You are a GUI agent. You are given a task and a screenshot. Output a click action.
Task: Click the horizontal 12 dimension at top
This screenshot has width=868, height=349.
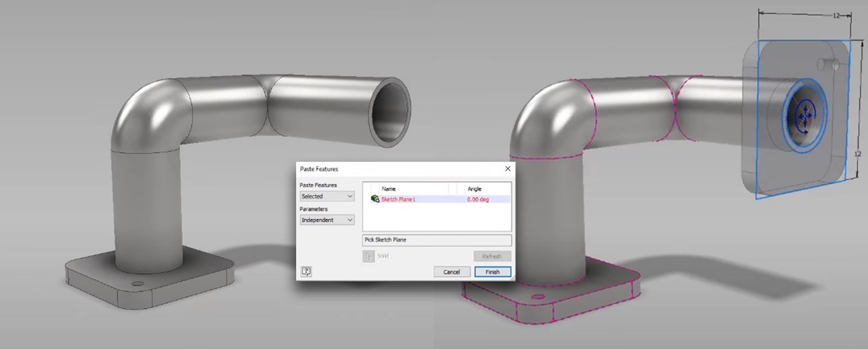(837, 15)
